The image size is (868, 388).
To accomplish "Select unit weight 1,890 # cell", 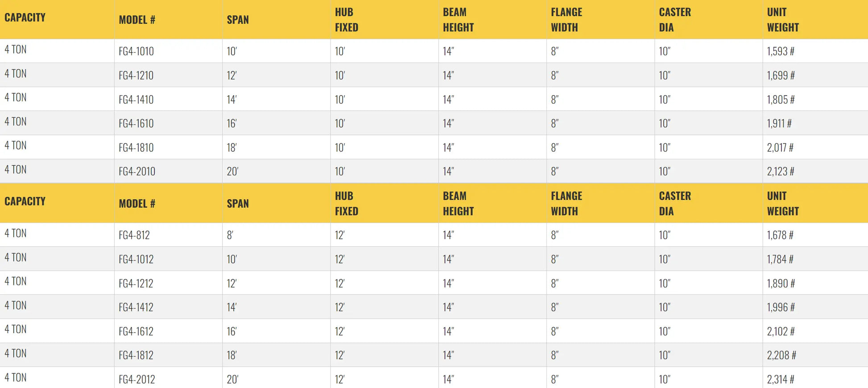I will (x=781, y=283).
